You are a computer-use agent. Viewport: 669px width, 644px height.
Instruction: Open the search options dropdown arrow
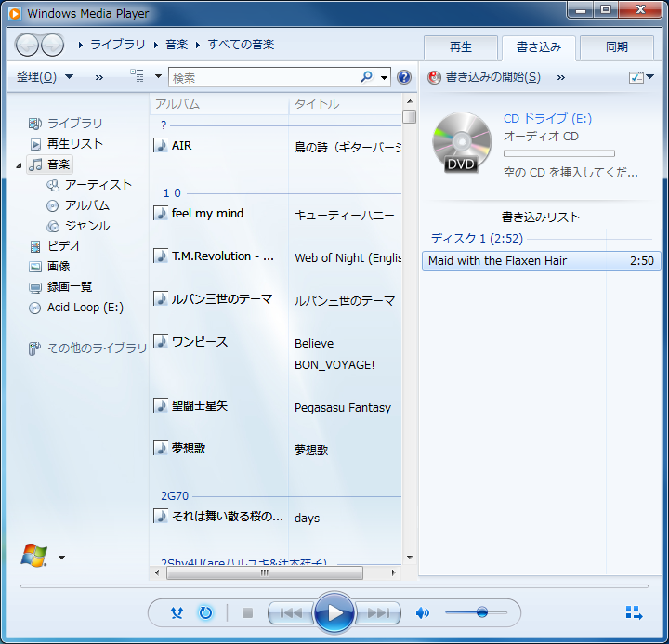click(x=384, y=78)
